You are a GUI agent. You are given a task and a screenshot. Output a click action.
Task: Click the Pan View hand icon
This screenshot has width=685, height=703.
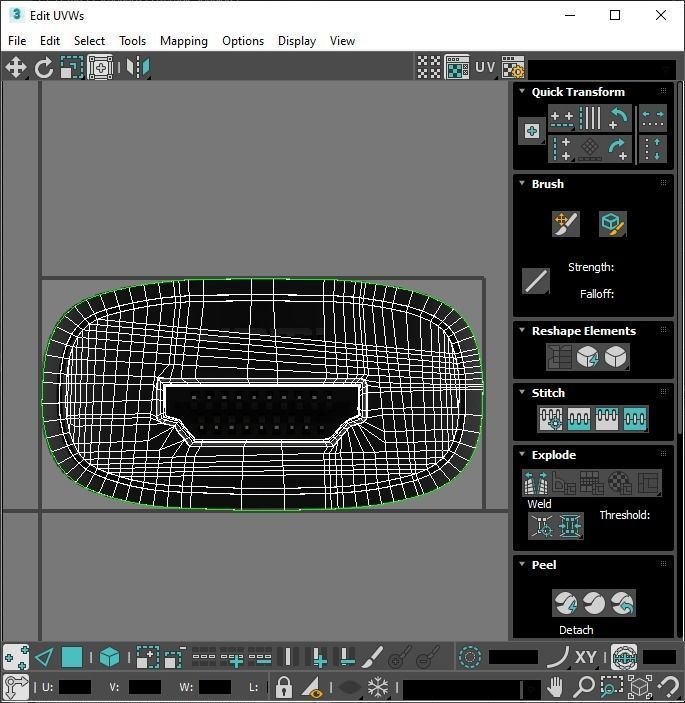click(x=555, y=687)
